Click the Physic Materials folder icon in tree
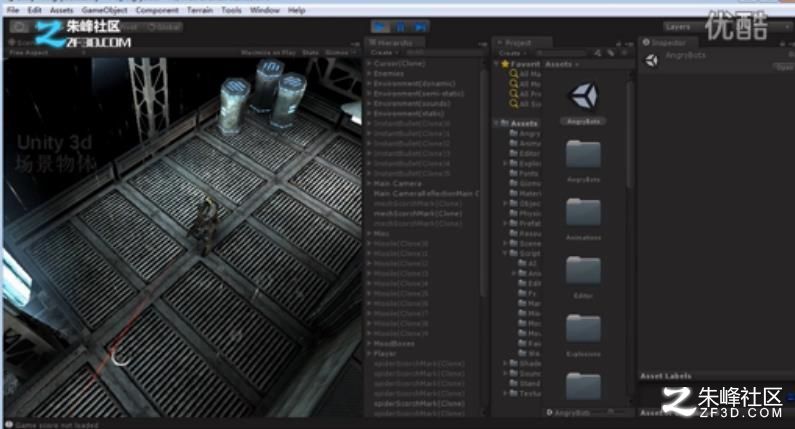 coord(514,213)
